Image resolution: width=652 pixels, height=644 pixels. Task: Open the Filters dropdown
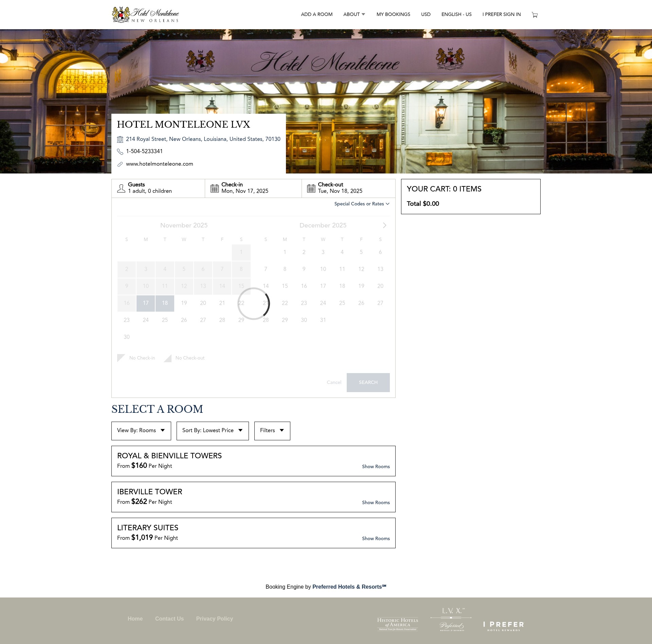pyautogui.click(x=272, y=431)
